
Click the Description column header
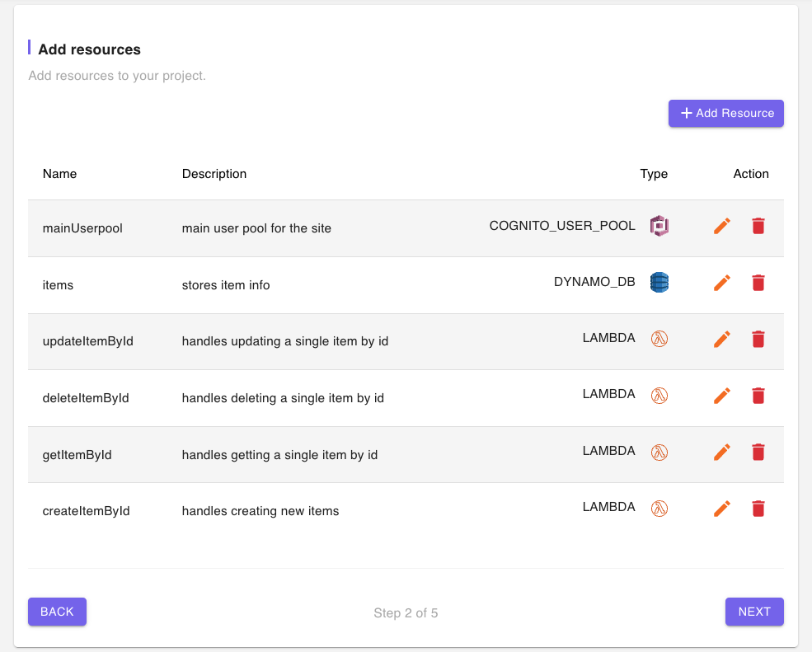point(214,174)
